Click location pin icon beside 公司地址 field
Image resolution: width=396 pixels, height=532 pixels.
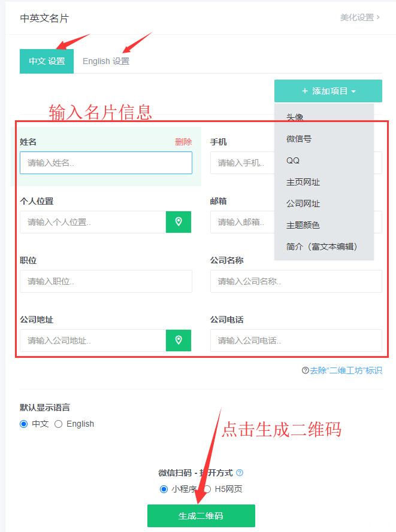(179, 341)
